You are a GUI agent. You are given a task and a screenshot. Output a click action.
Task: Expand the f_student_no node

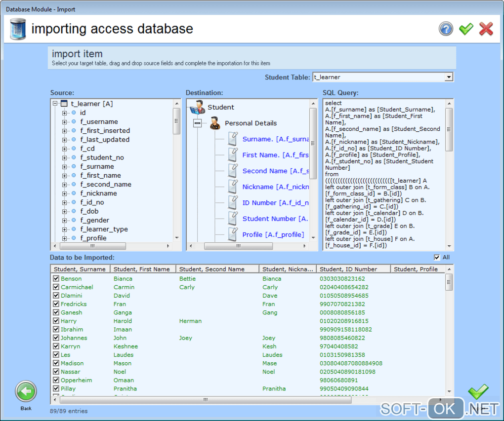(x=64, y=157)
